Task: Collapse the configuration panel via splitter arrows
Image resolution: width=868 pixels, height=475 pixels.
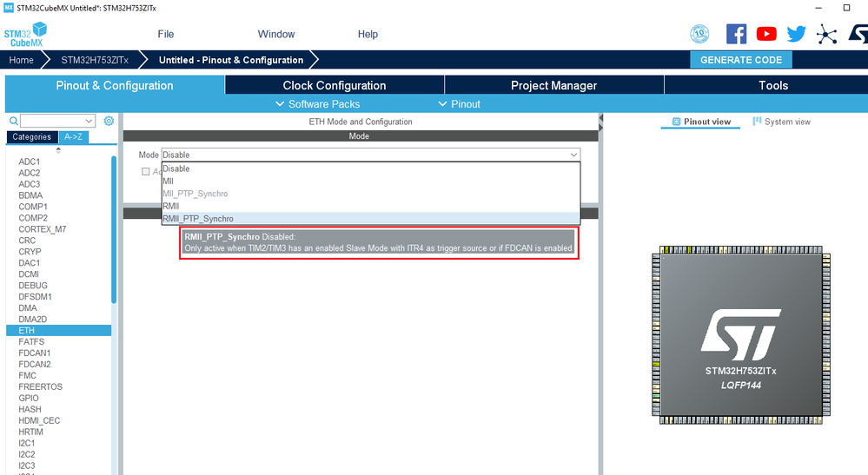Action: [x=600, y=122]
